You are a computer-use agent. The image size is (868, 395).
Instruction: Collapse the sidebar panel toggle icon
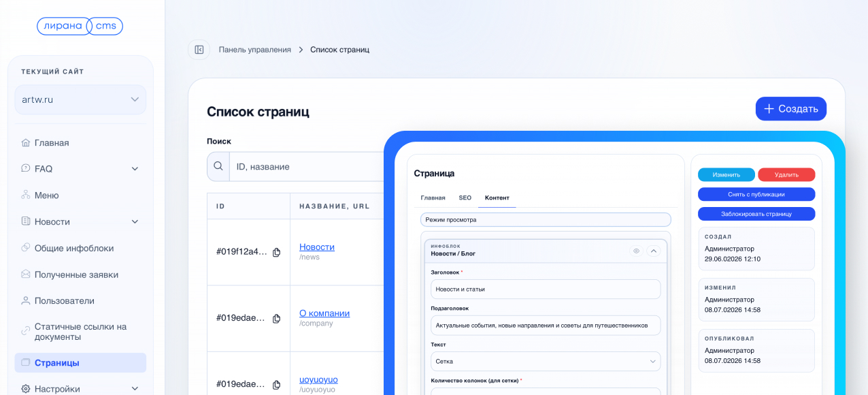point(199,50)
